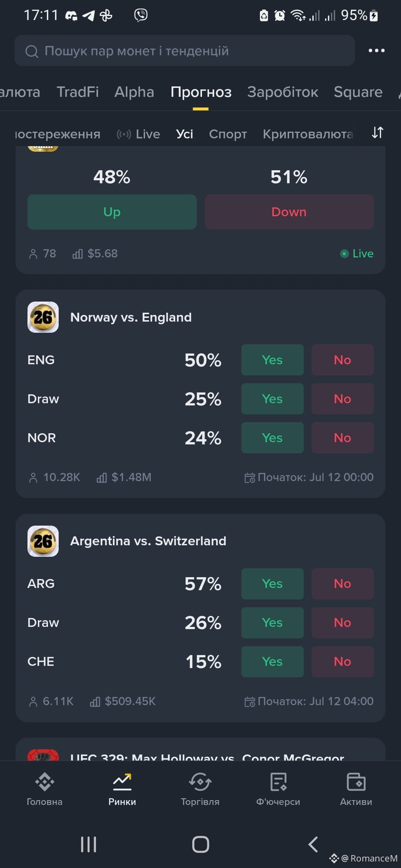
Task: Tap Android back navigation arrow
Action: coord(313,845)
